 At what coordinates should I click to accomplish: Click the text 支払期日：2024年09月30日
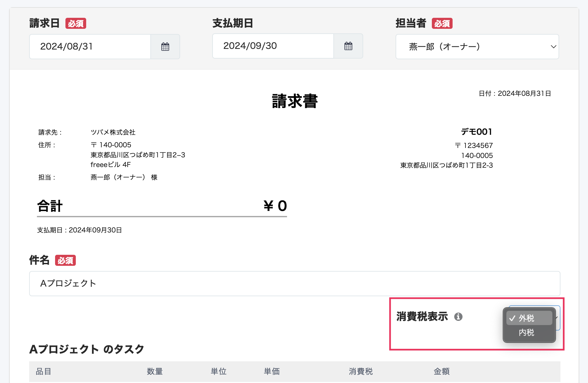[x=79, y=230]
